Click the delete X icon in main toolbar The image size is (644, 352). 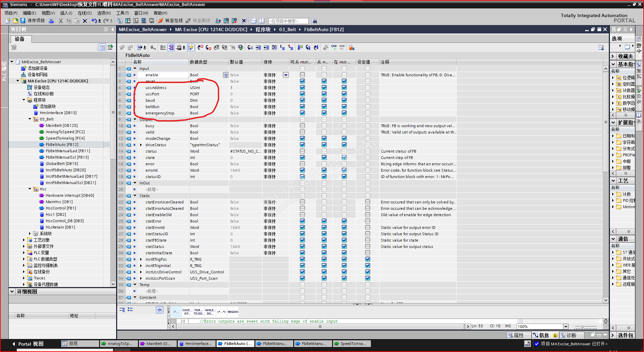coord(85,21)
